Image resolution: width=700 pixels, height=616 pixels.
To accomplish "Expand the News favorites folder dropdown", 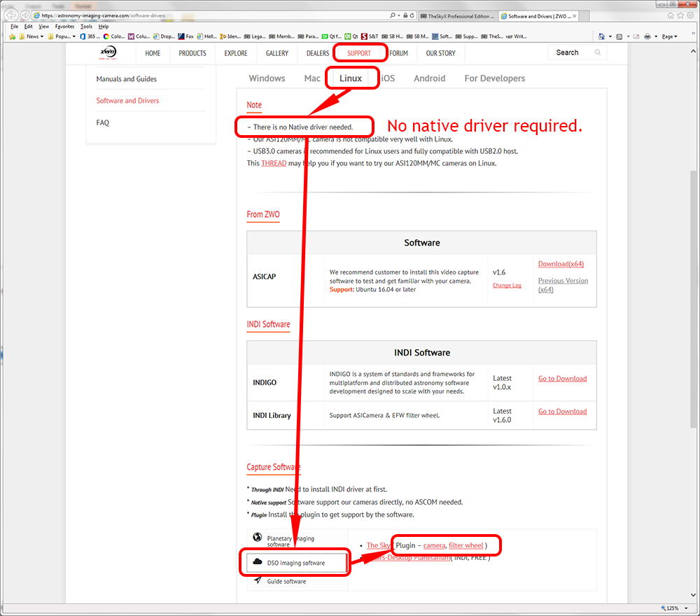I will [42, 36].
